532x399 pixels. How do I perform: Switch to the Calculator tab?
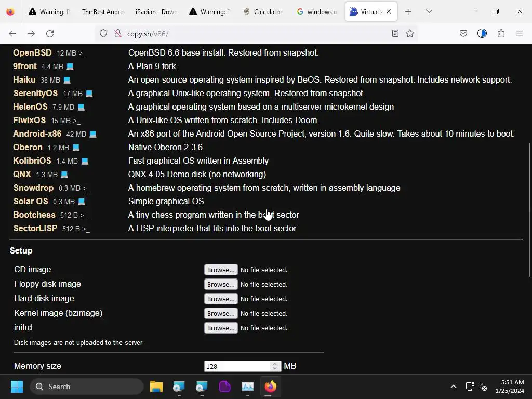tap(263, 11)
